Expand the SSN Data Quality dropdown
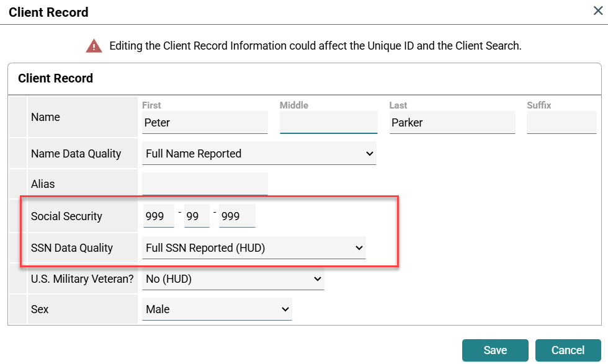Screen dimensions: 608x364 (x=254, y=248)
